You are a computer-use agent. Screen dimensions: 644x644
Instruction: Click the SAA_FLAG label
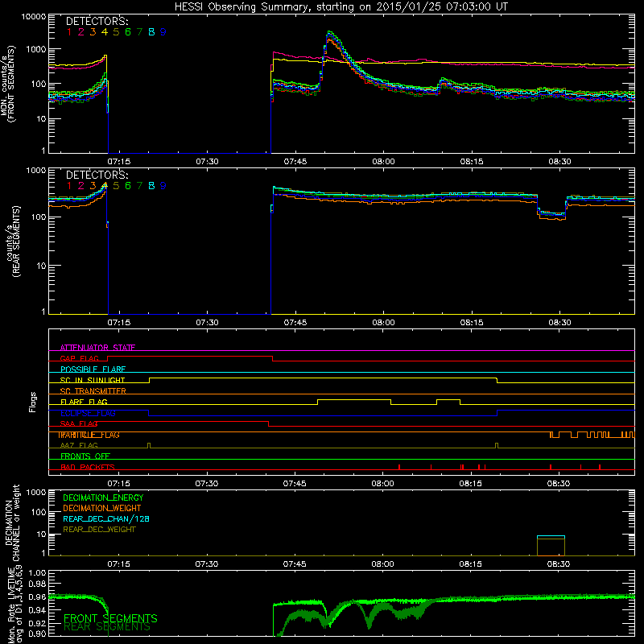79,423
